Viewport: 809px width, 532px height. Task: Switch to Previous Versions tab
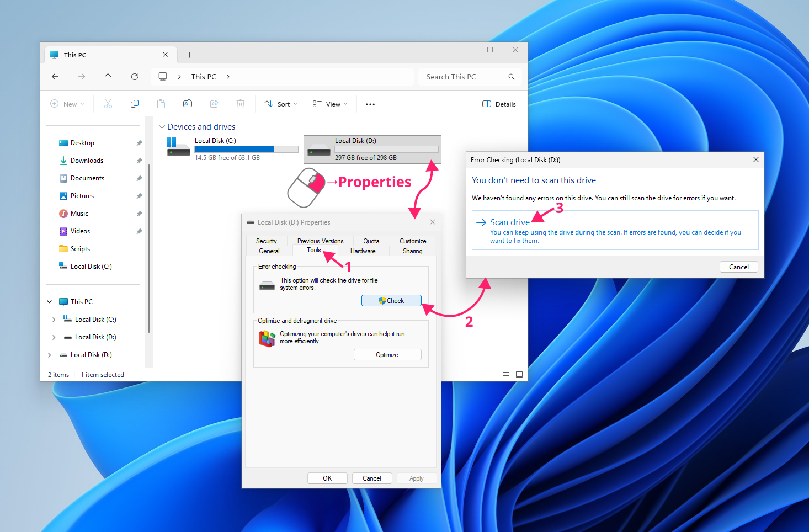pos(320,241)
